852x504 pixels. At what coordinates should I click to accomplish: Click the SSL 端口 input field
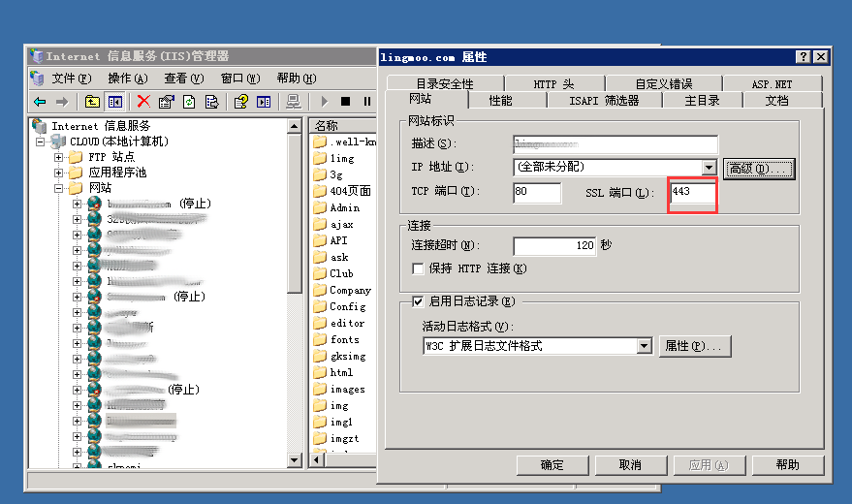(692, 193)
